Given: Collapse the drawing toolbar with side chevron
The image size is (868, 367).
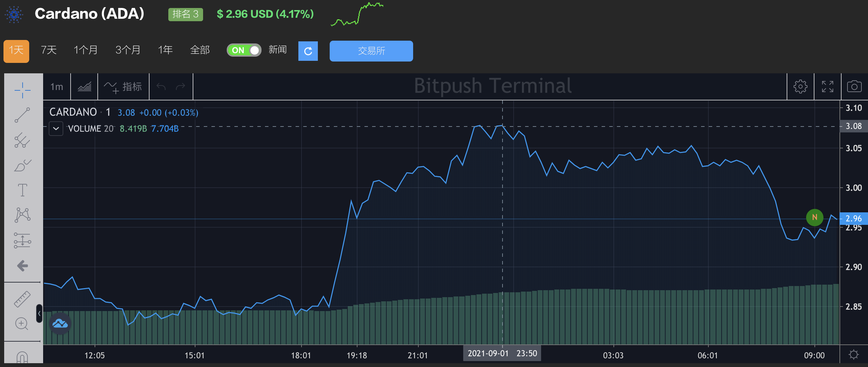Looking at the screenshot, I should (x=39, y=313).
